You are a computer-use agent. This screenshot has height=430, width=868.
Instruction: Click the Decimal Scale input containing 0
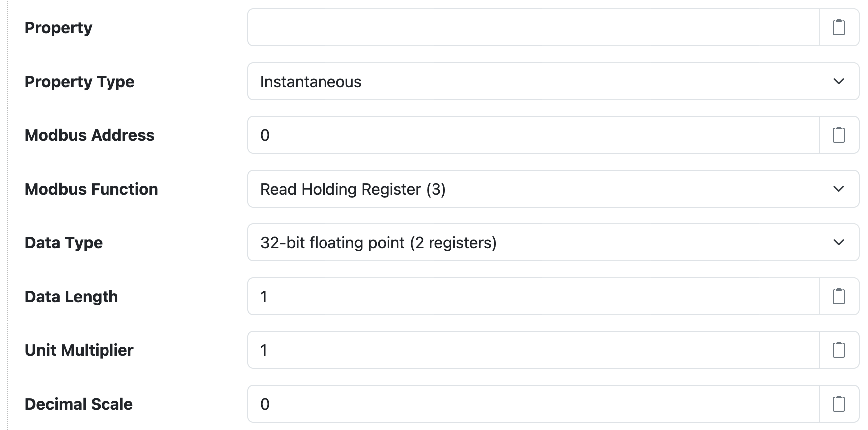pos(498,404)
